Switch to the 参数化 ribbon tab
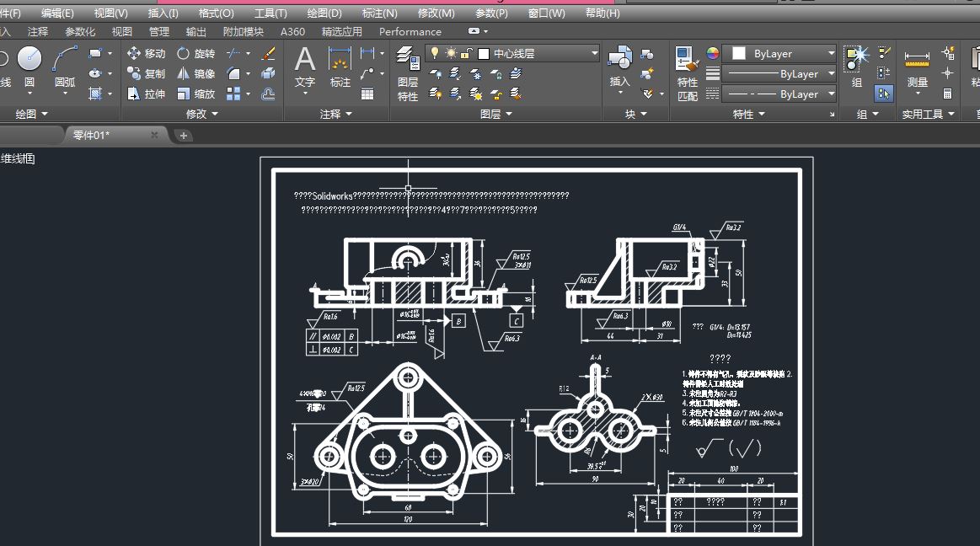The height and width of the screenshot is (546, 980). click(x=80, y=31)
